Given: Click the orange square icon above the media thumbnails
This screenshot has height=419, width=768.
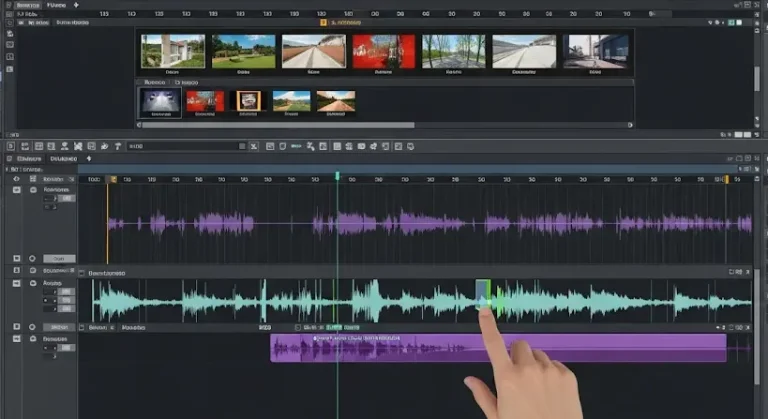Looking at the screenshot, I should [x=323, y=23].
